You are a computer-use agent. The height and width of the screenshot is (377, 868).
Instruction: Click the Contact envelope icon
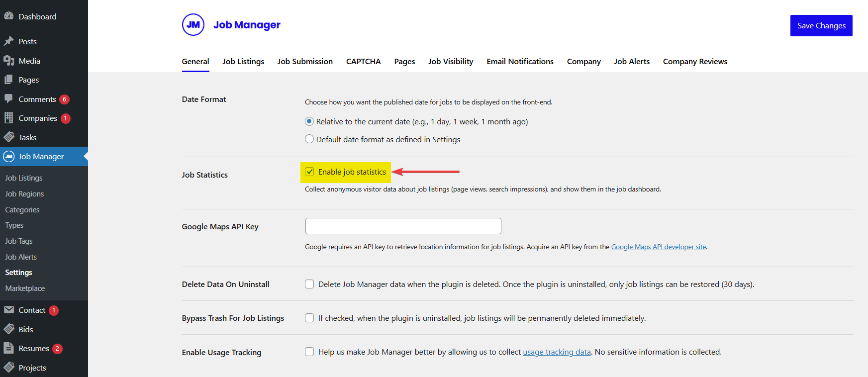(x=8, y=310)
